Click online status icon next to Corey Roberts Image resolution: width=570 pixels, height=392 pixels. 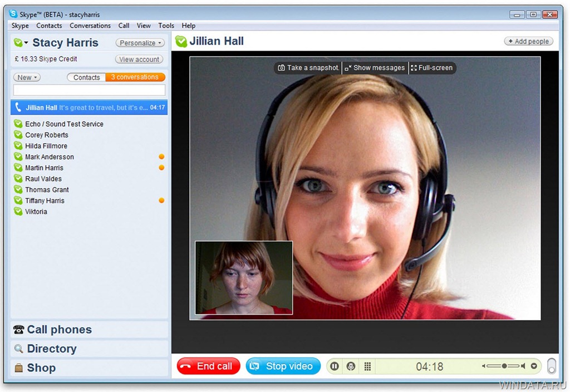pyautogui.click(x=18, y=135)
